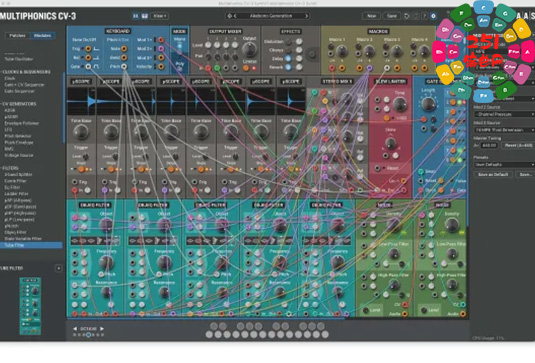Open the Mod 2 Source Channel Pressure dropdown
The image size is (535, 363).
(x=504, y=114)
